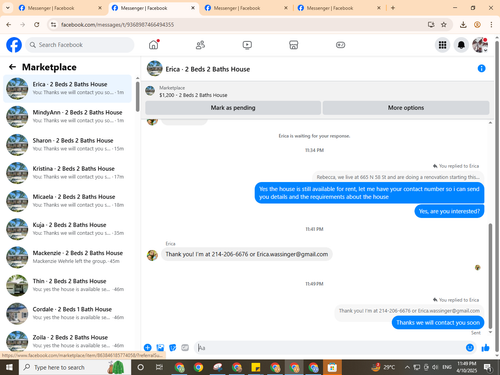Open the volume control in system tray

click(435, 367)
